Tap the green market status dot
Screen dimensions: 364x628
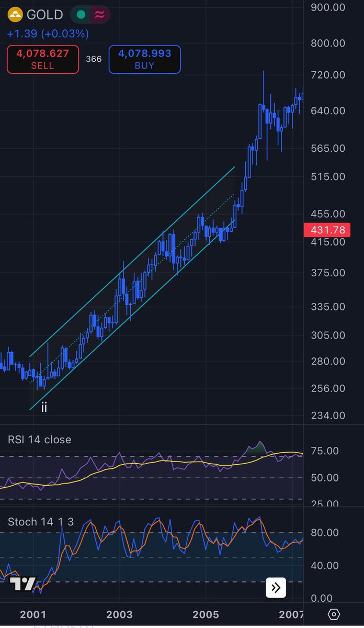coord(81,15)
